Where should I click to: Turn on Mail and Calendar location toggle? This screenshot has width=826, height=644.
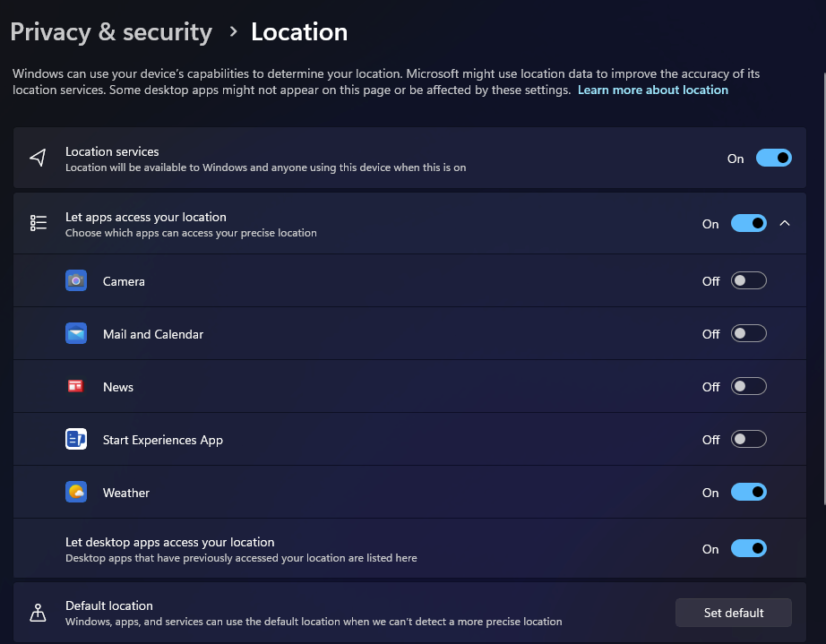(x=749, y=333)
